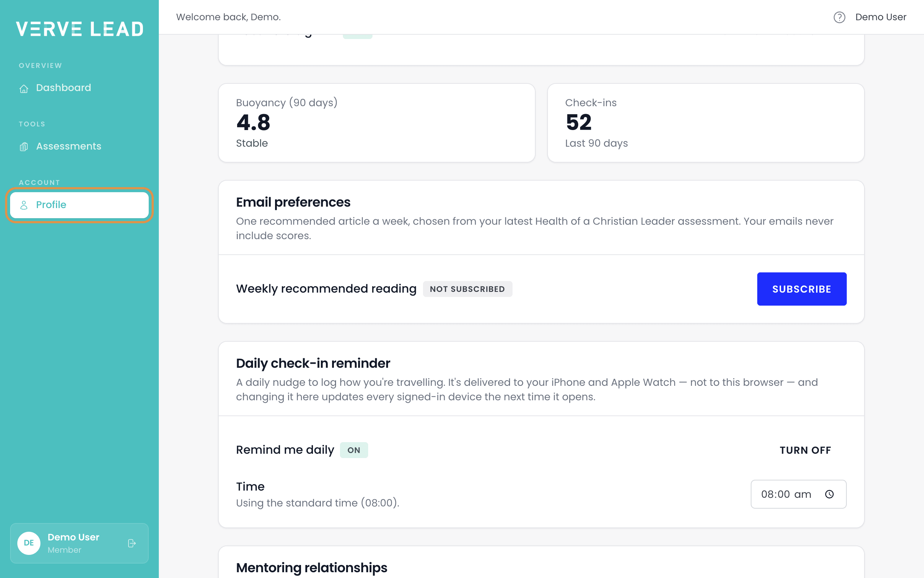The image size is (924, 578).
Task: Click the 'Stable' buoyancy status text
Action: tap(252, 143)
